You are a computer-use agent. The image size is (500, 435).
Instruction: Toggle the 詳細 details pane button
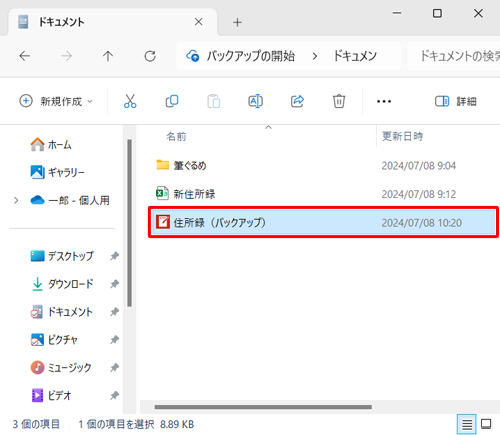(456, 101)
